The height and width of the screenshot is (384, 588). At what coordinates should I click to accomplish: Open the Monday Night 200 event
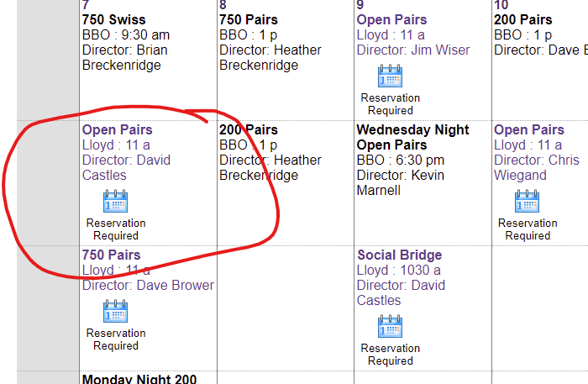point(139,379)
